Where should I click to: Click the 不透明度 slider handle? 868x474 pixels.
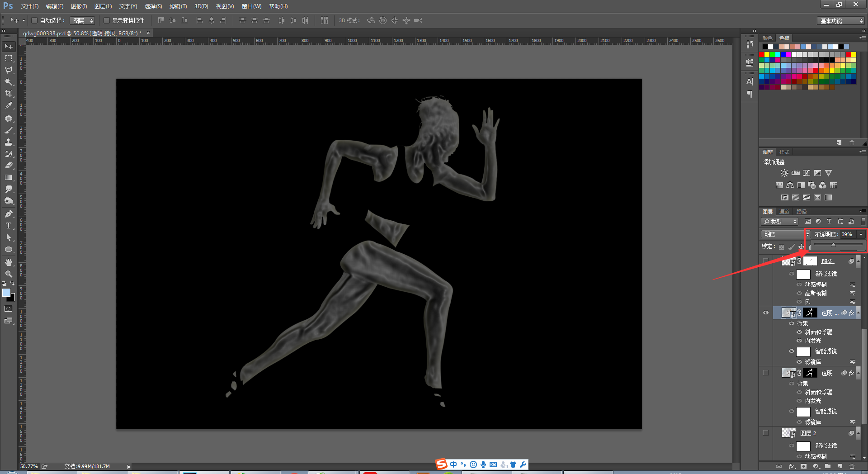pos(833,245)
